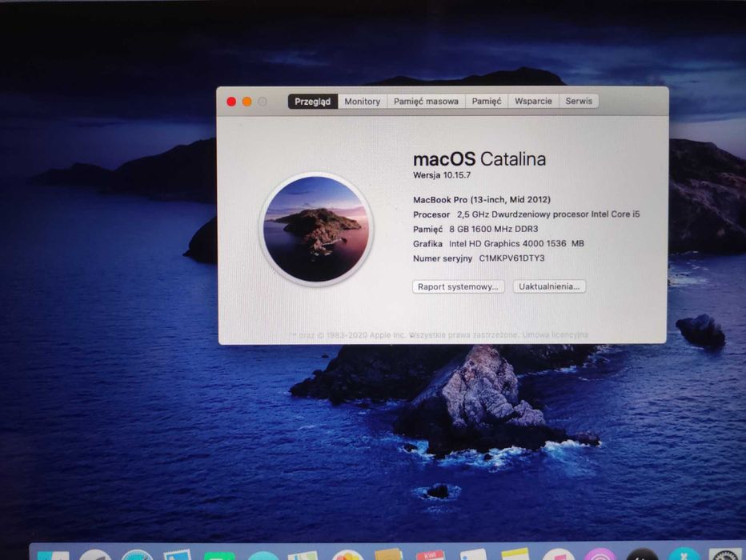Image resolution: width=746 pixels, height=560 pixels.
Task: Click the Procesor 2,5 GHz Intel Core i5 line
Action: tap(526, 214)
